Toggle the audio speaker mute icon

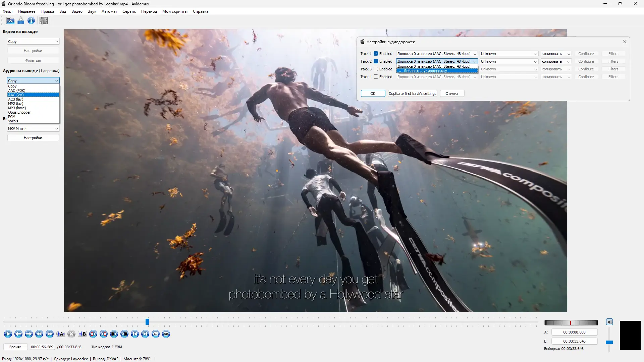[609, 322]
